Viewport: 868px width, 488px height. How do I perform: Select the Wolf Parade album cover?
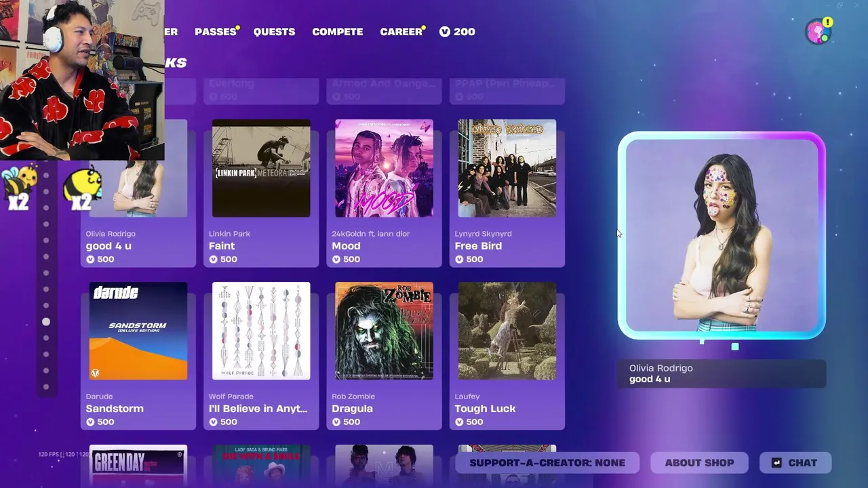point(261,331)
